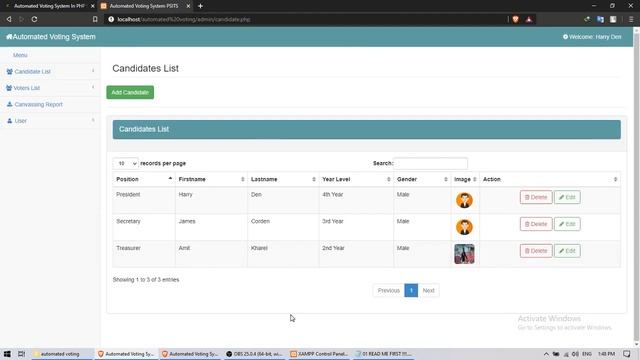Screen dimensions: 640x360
Task: Click the volume icon in system tray
Action: click(x=576, y=354)
